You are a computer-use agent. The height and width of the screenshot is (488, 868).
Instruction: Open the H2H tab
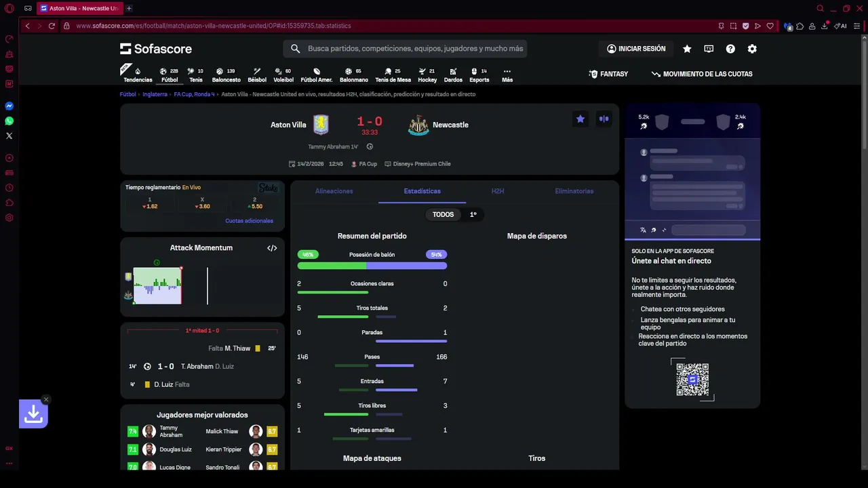pos(498,191)
